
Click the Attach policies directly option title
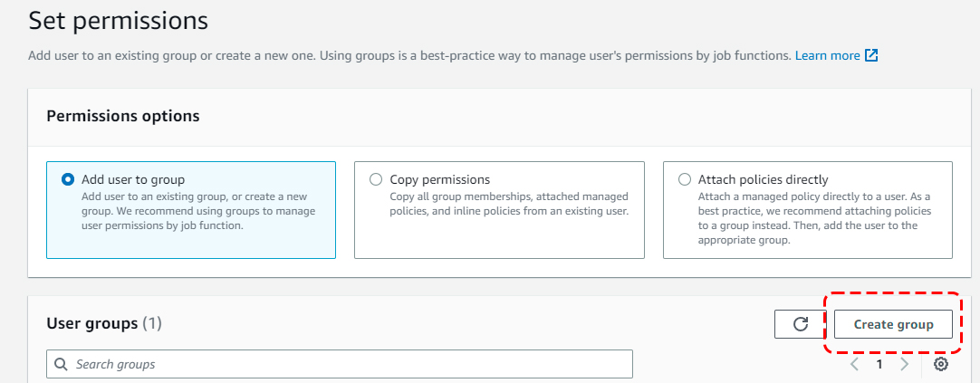point(763,179)
